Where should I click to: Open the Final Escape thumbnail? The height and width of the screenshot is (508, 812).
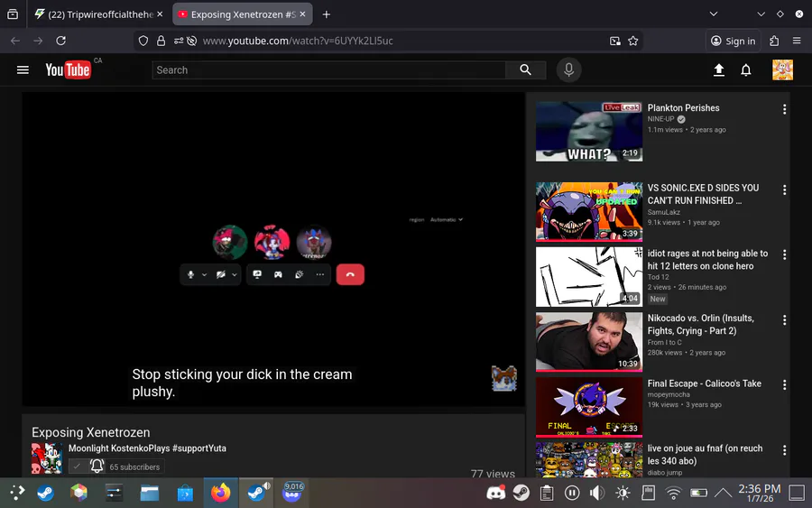pos(589,407)
